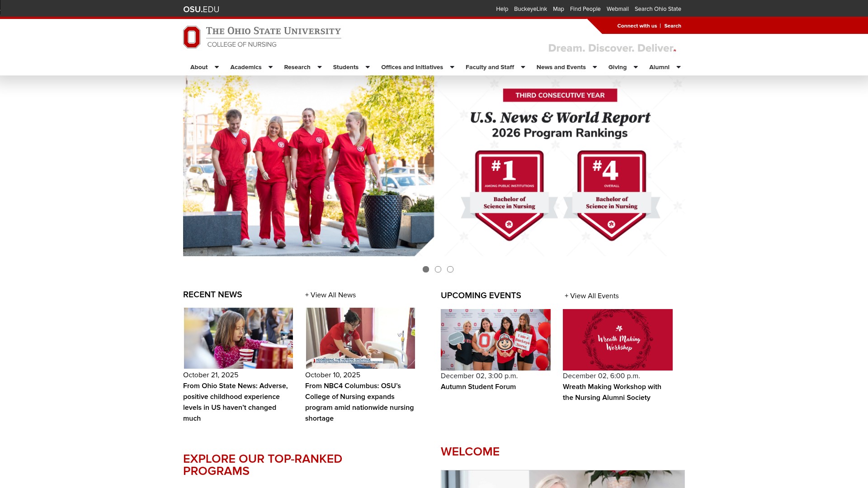Image resolution: width=868 pixels, height=488 pixels.
Task: Click the welcome section portrait image
Action: click(563, 479)
